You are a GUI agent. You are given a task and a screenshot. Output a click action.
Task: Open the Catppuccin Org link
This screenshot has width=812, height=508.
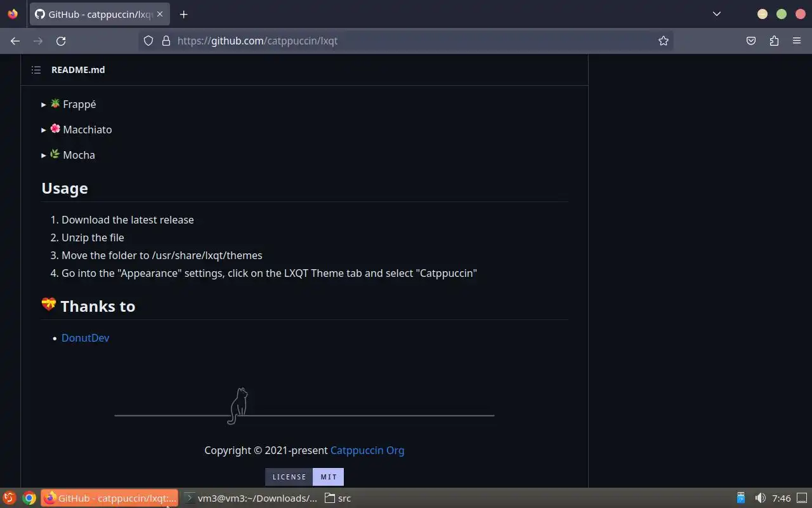tap(367, 450)
